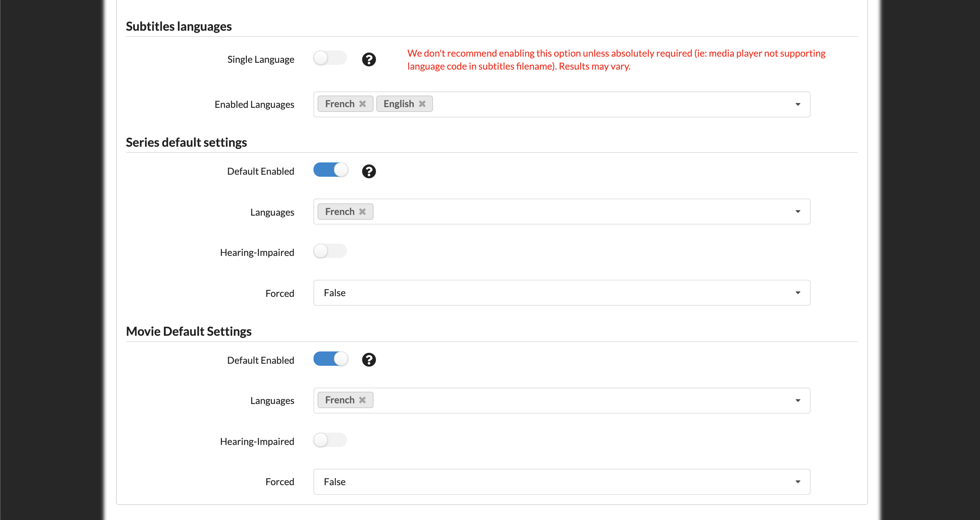
Task: Click the help icon next to Series Default Enabled
Action: click(369, 171)
